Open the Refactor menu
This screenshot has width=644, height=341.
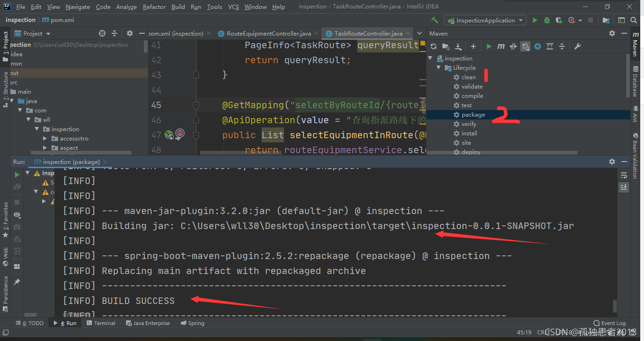pos(154,7)
